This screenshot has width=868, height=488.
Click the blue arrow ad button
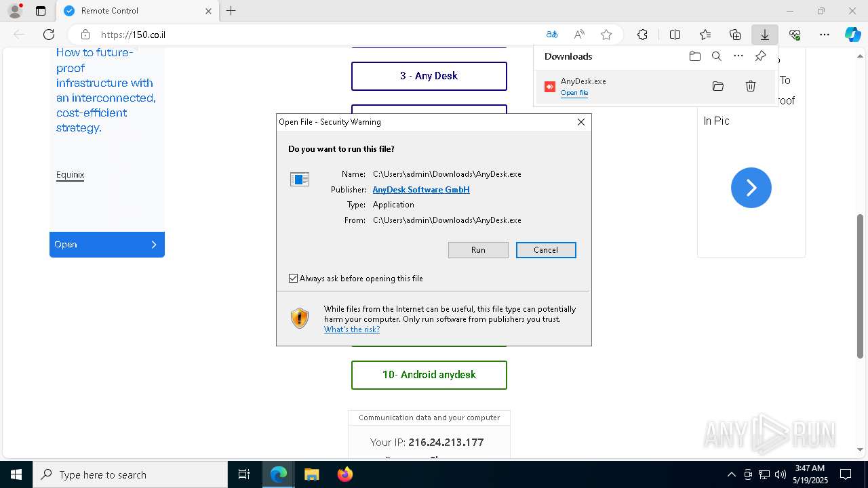751,188
